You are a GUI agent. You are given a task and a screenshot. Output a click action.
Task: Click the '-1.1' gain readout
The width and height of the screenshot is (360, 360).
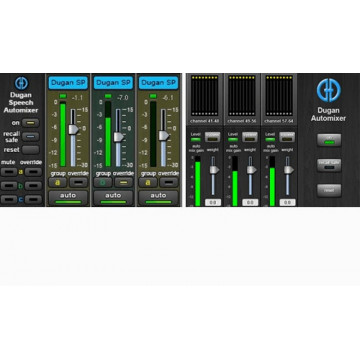(x=77, y=97)
